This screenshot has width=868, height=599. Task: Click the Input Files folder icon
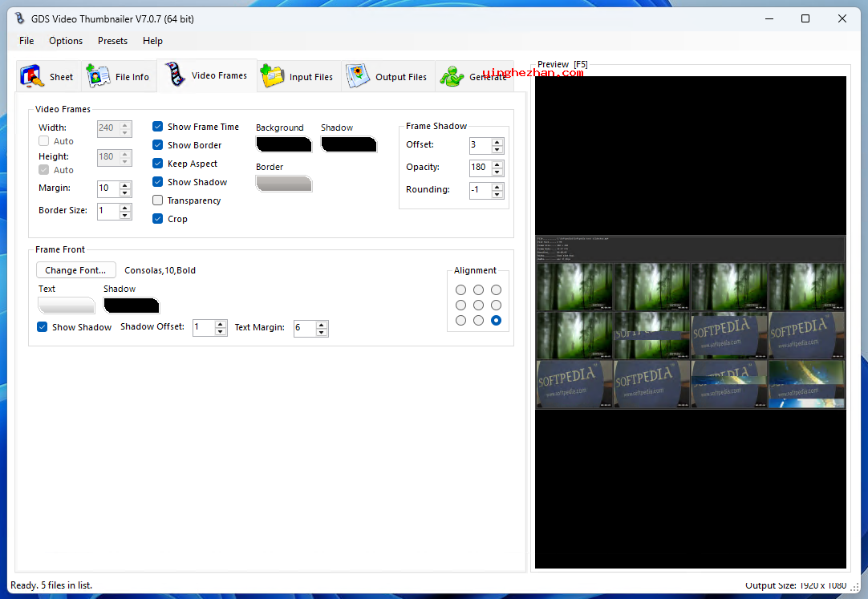(273, 76)
